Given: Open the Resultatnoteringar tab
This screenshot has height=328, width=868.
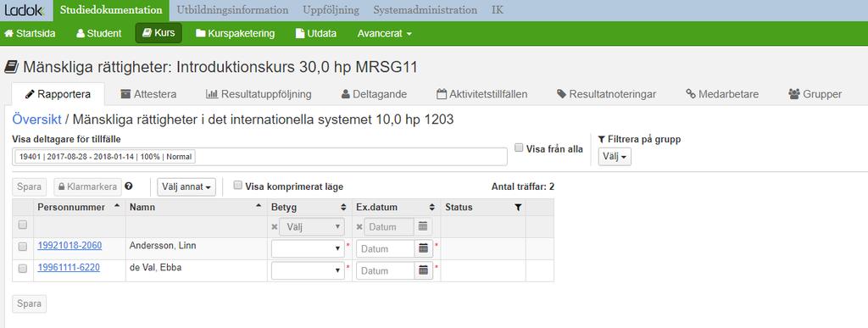Looking at the screenshot, I should tap(606, 94).
